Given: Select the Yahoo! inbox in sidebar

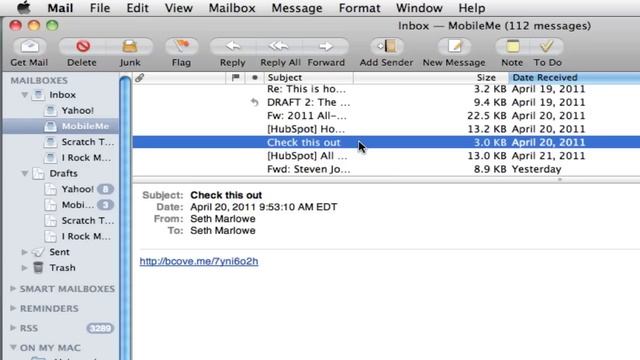Looking at the screenshot, I should point(78,111).
